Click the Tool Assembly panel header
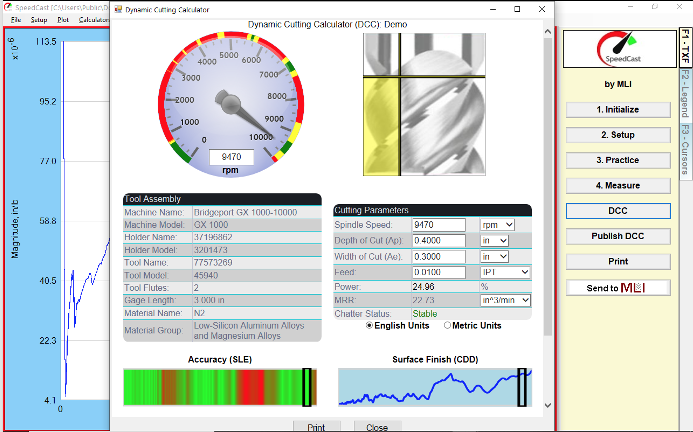 click(222, 199)
